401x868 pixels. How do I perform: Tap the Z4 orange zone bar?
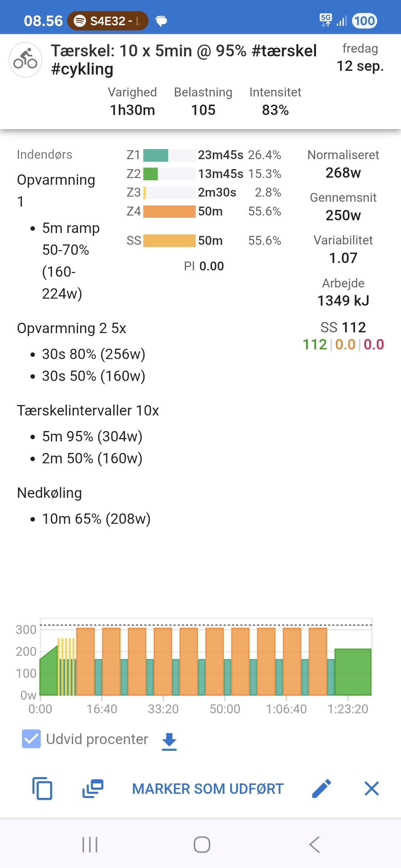(x=169, y=211)
